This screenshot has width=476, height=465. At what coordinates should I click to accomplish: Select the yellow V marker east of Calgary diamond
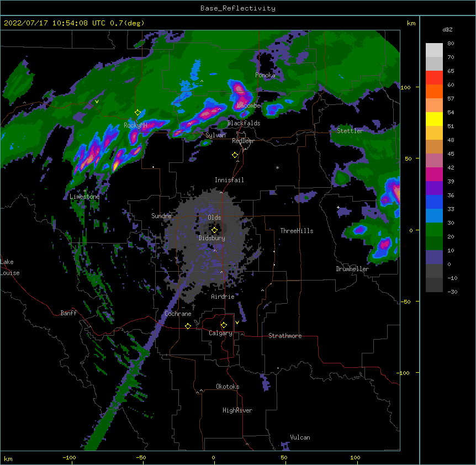pos(237,323)
